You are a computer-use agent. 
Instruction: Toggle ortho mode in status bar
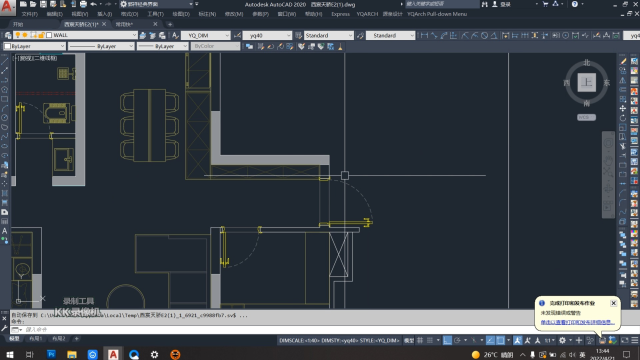(447, 340)
